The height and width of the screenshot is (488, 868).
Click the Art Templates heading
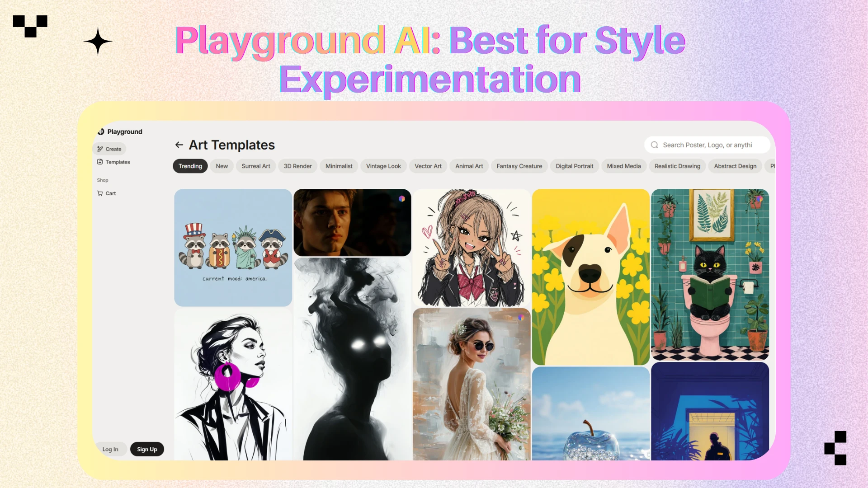232,145
